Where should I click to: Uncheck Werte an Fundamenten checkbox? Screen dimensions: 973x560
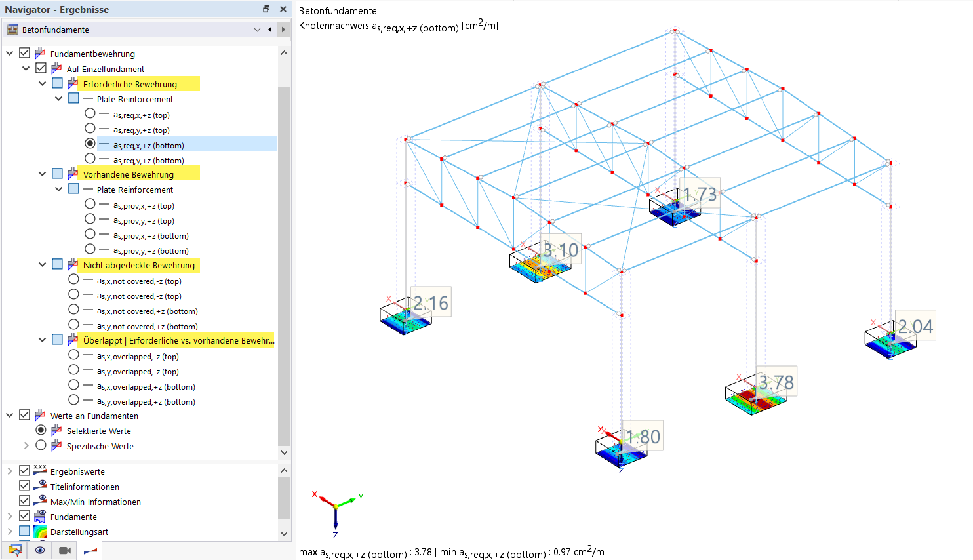25,415
